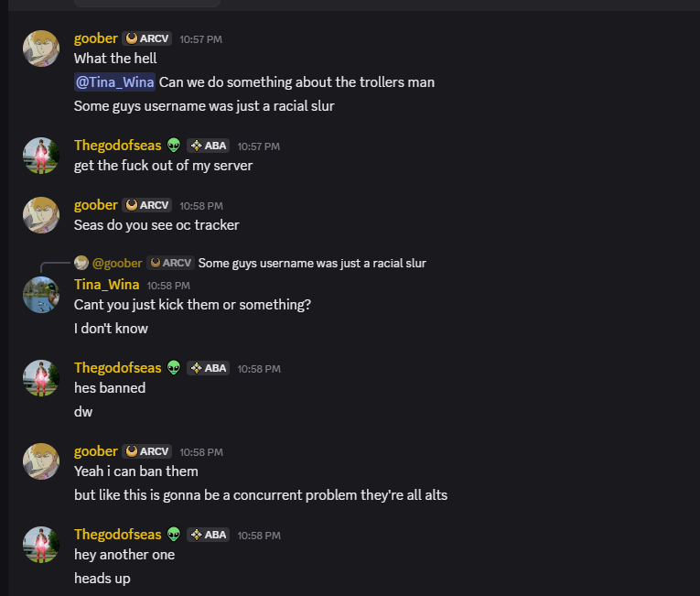Click the small avatar in the reply preview
The image size is (700, 596).
81,263
